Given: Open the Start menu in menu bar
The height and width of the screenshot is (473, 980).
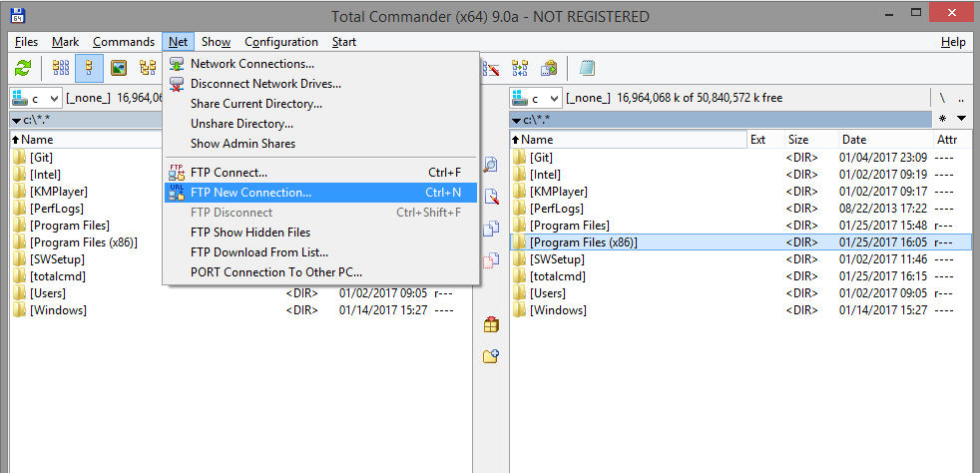Looking at the screenshot, I should [343, 42].
